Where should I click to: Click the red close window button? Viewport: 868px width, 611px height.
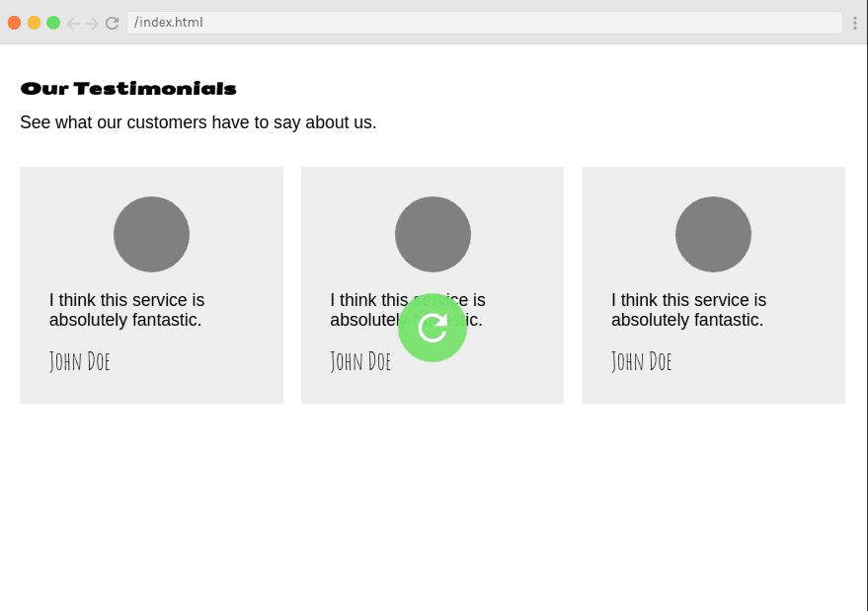click(x=15, y=23)
